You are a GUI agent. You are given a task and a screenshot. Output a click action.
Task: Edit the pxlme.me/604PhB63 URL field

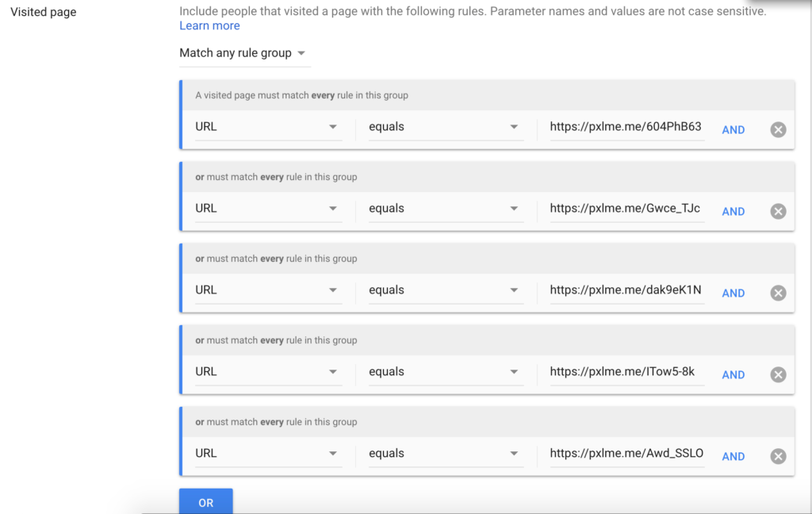point(626,127)
